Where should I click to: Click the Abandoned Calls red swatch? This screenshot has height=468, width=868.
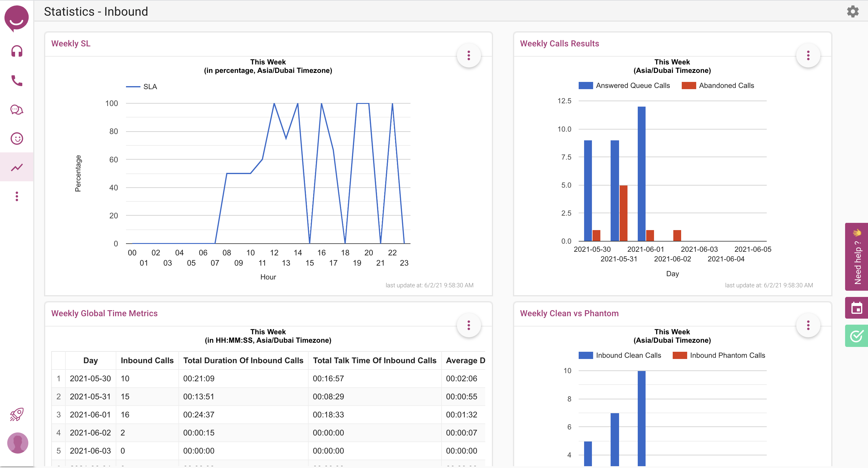pos(689,86)
